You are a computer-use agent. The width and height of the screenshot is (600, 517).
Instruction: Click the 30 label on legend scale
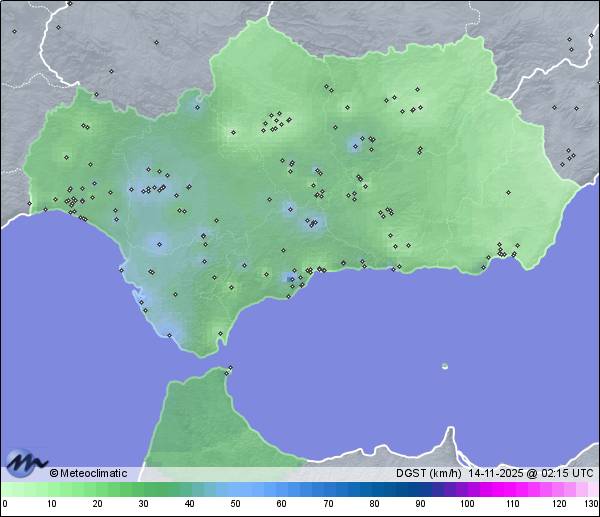[143, 504]
